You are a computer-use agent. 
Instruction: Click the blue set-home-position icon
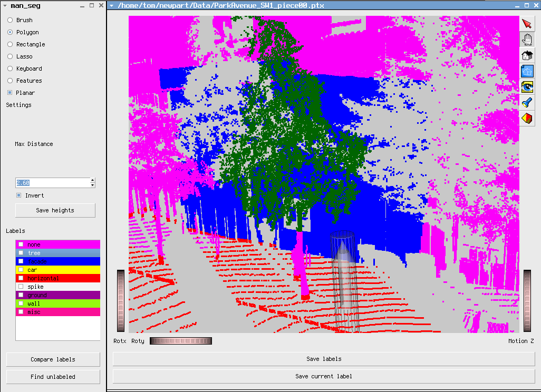[527, 71]
